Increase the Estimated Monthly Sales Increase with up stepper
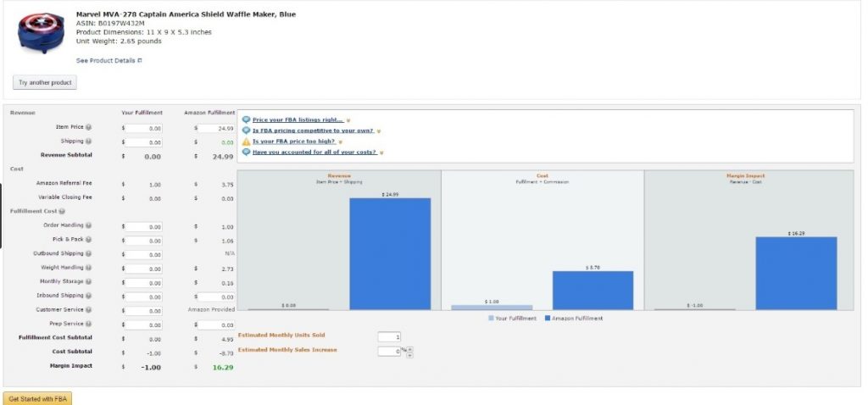The image size is (868, 405). (x=410, y=349)
